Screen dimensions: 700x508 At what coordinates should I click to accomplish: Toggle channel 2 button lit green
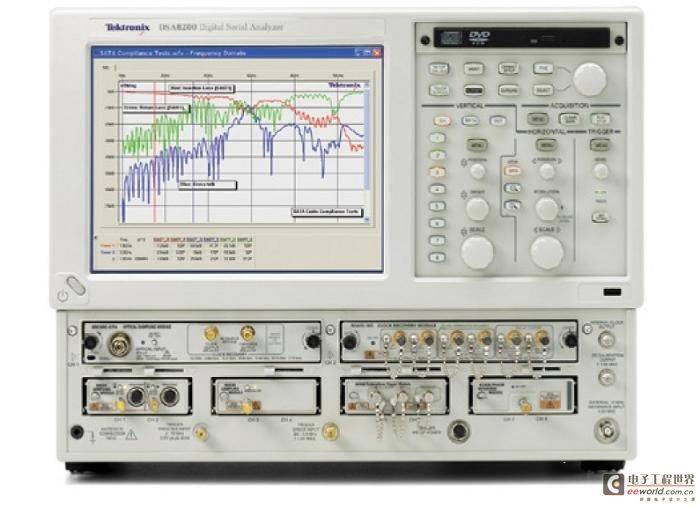click(x=437, y=155)
